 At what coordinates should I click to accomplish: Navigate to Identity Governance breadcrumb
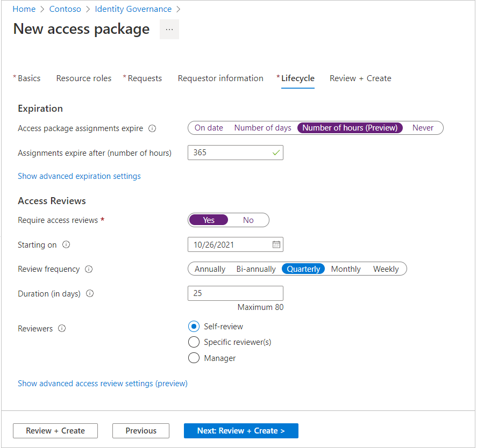133,9
